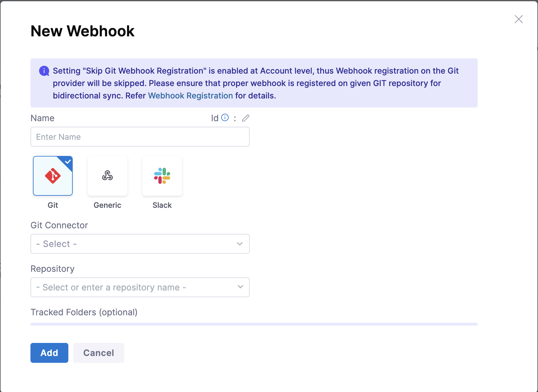Expand the Git Connector select chevron

[239, 244]
